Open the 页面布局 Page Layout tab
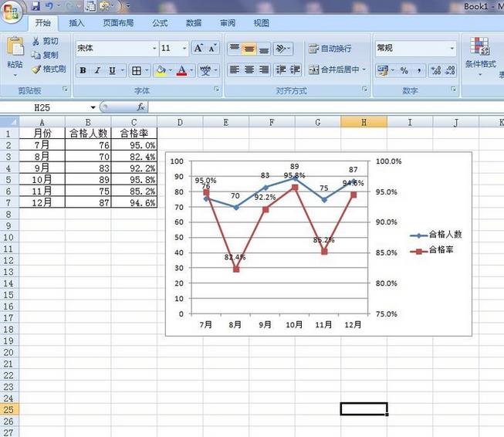The image size is (504, 437). coord(118,23)
